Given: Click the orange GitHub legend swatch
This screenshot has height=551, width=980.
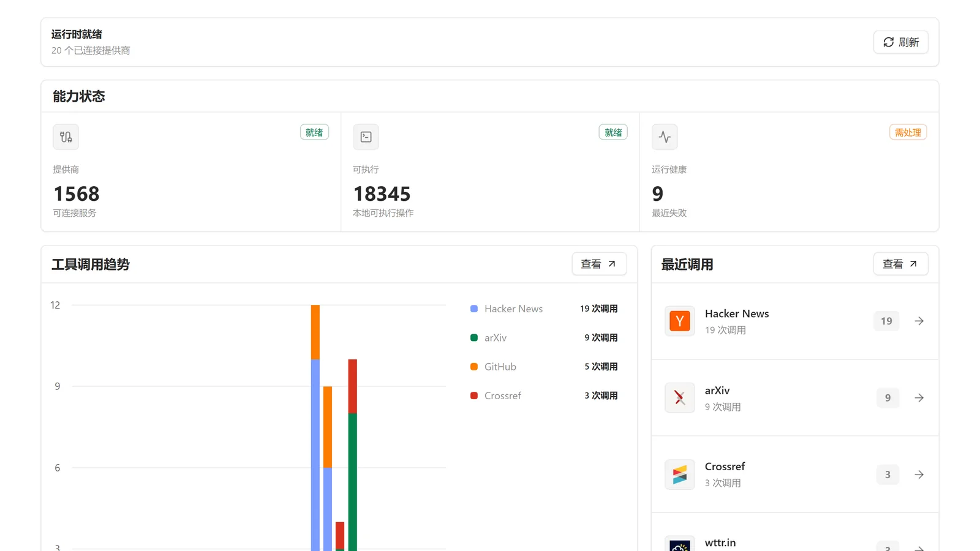Looking at the screenshot, I should coord(474,367).
